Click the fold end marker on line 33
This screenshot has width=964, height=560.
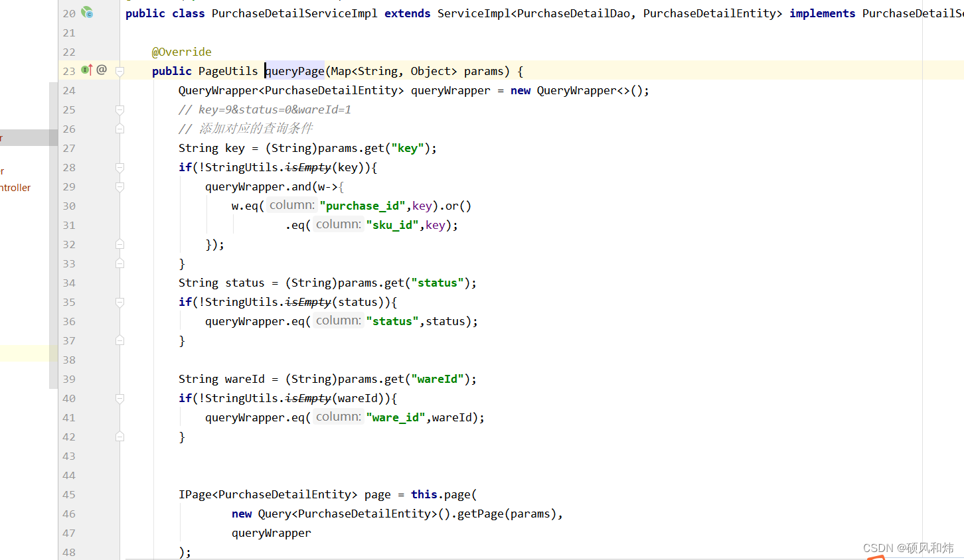[120, 263]
